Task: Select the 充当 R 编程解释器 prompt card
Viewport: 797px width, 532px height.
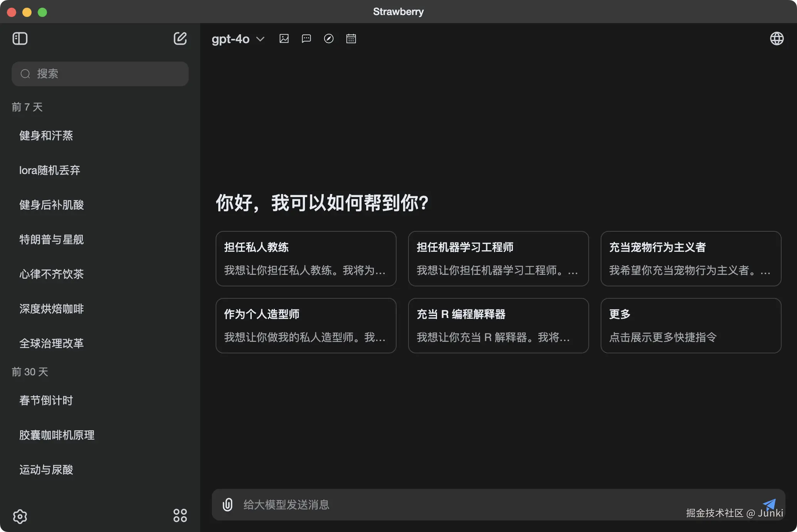Action: coord(498,325)
